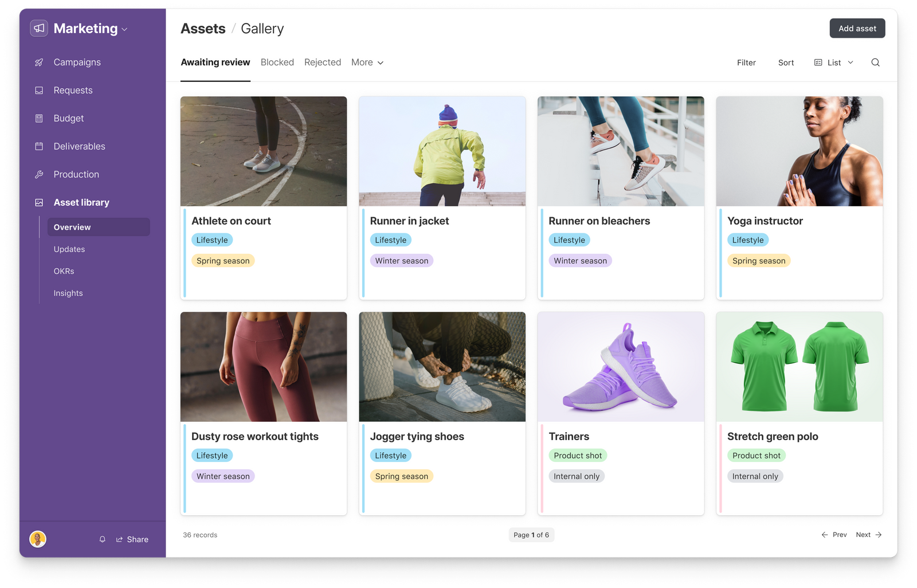This screenshot has height=588, width=917.
Task: Open the Jogger tying shoes thumbnail
Action: 442,367
